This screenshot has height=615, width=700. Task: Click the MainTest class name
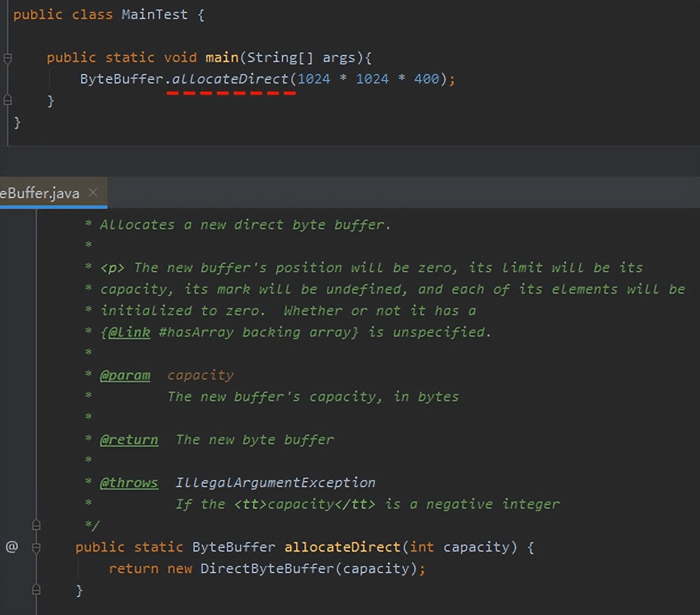(154, 14)
